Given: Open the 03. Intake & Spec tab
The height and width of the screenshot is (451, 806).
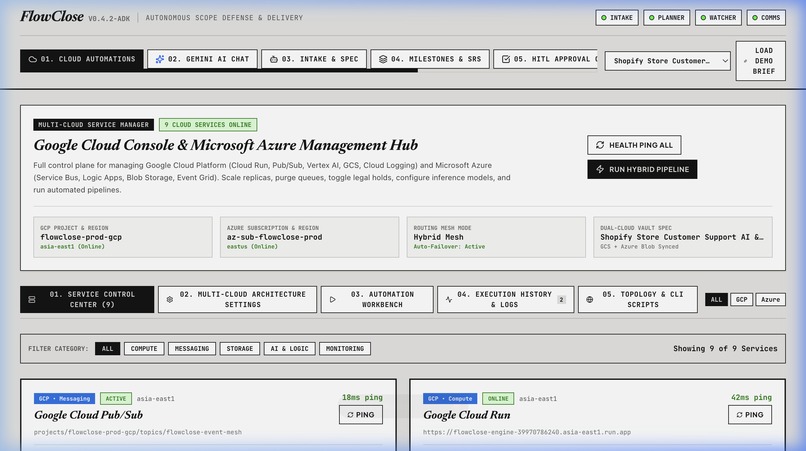Looking at the screenshot, I should click(x=314, y=59).
